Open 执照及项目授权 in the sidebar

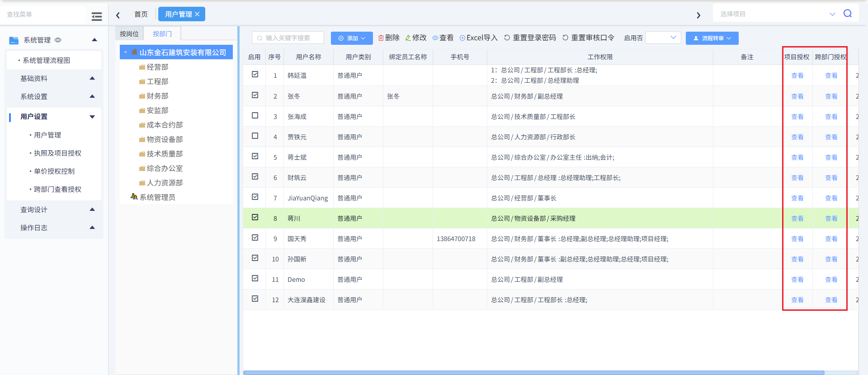coord(57,153)
